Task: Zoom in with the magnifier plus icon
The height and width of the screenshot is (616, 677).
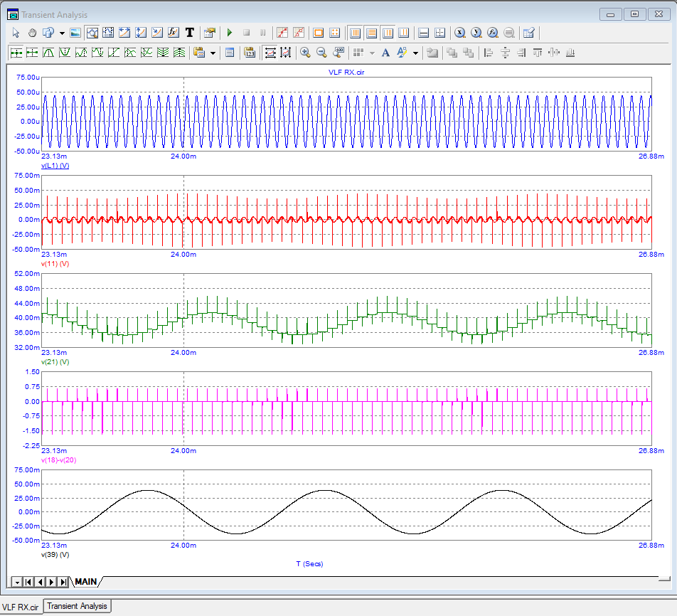Action: [x=305, y=53]
